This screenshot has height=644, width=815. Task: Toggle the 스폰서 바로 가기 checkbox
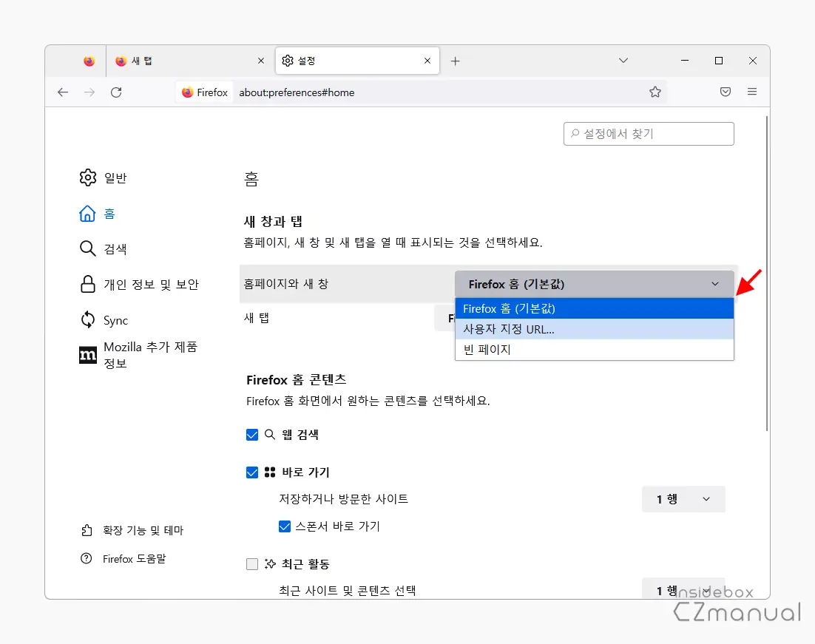point(285,526)
